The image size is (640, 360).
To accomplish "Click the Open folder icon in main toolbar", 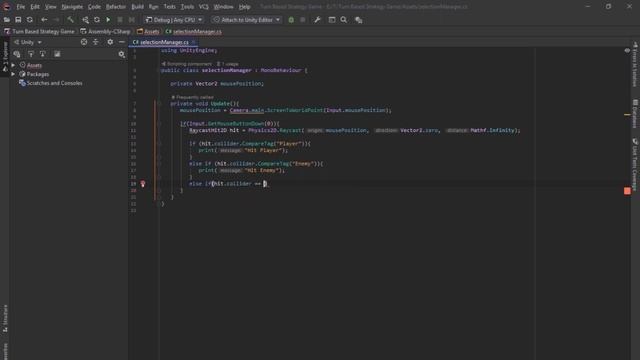I will tap(7, 20).
